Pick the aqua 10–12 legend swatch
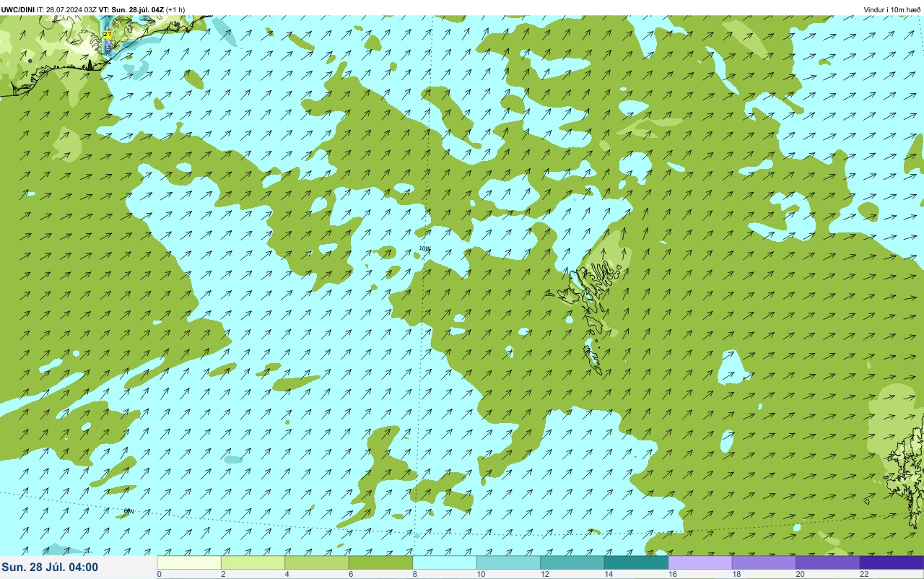The width and height of the screenshot is (924, 579). (509, 562)
